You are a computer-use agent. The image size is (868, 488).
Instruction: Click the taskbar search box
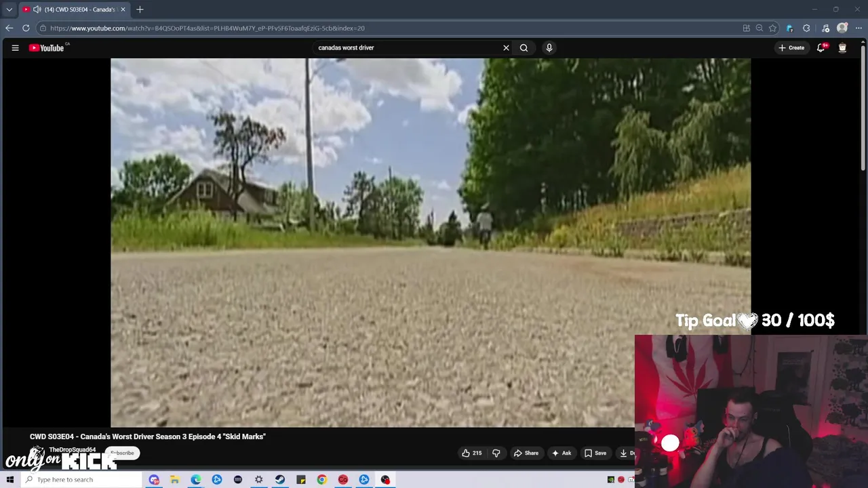point(81,479)
